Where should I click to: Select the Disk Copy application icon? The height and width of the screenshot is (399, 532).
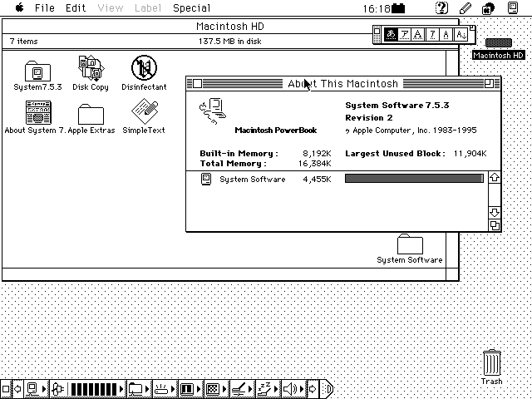pyautogui.click(x=91, y=68)
